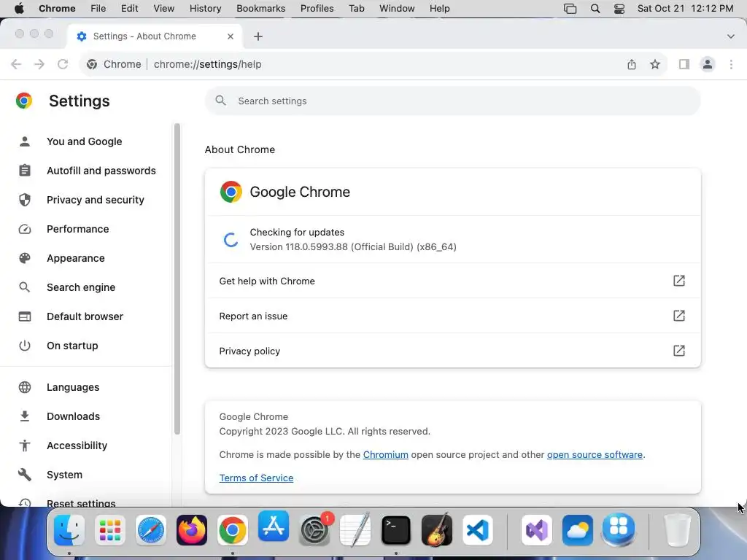This screenshot has width=747, height=560.
Task: Open the History menu
Action: pos(205,9)
